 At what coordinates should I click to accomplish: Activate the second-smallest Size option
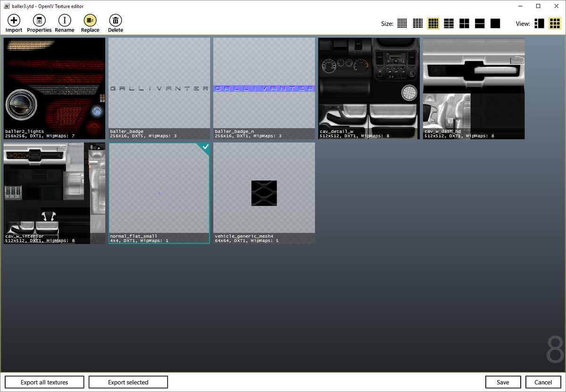click(x=417, y=23)
